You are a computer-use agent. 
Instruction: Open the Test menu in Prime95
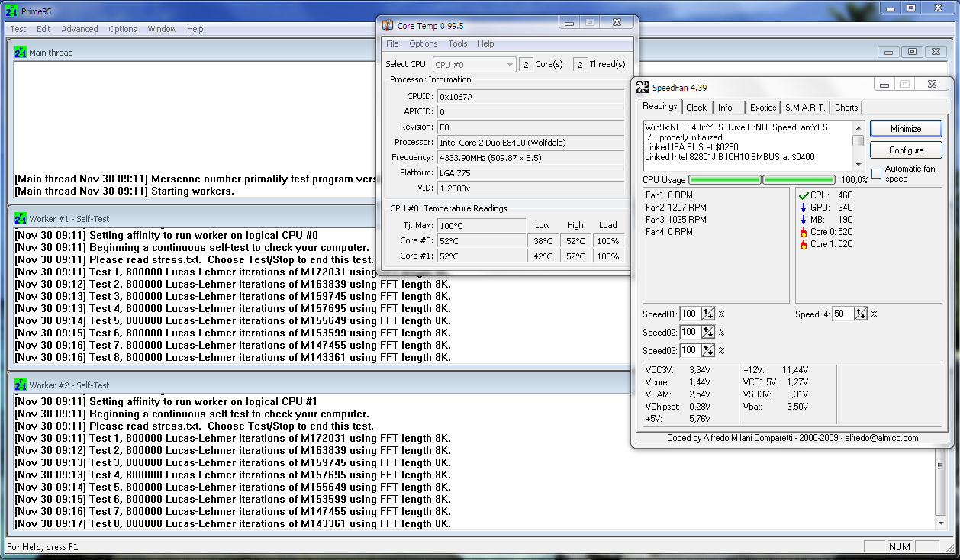pos(18,29)
